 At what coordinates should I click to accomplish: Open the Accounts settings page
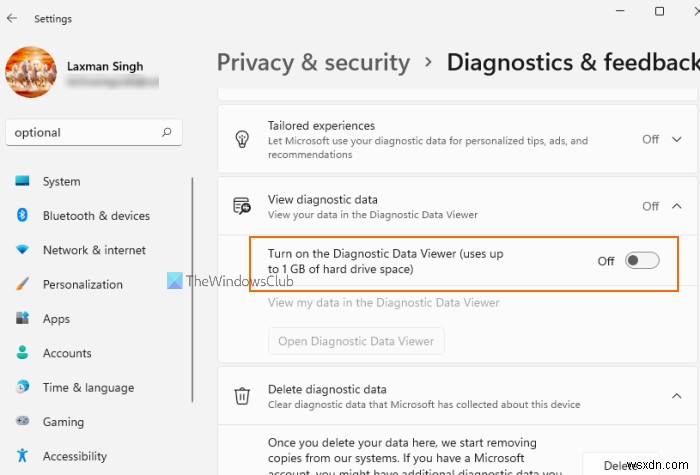coord(67,353)
